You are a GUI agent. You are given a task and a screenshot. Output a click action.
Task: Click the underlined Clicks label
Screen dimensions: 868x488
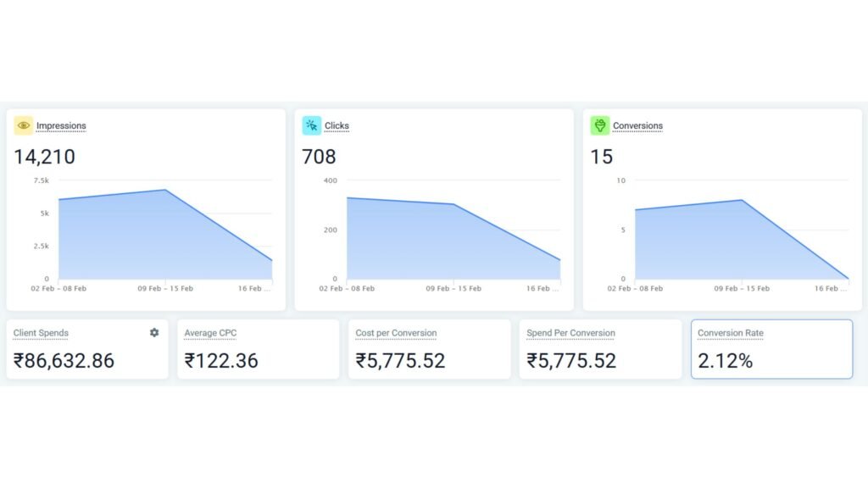tap(337, 125)
